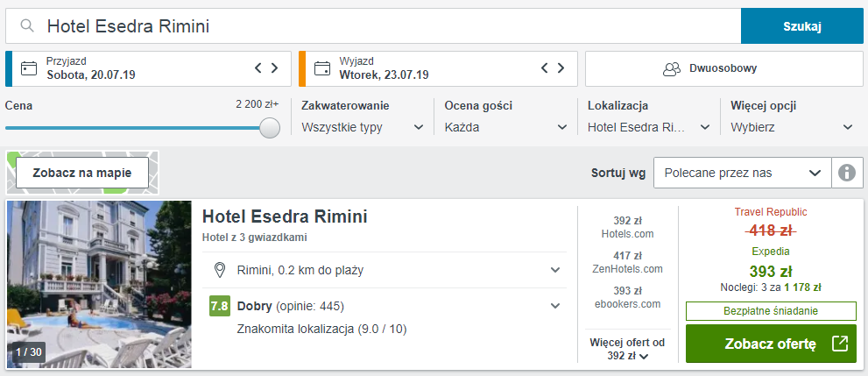
Task: Click the check-in calendar icon
Action: coord(29,68)
